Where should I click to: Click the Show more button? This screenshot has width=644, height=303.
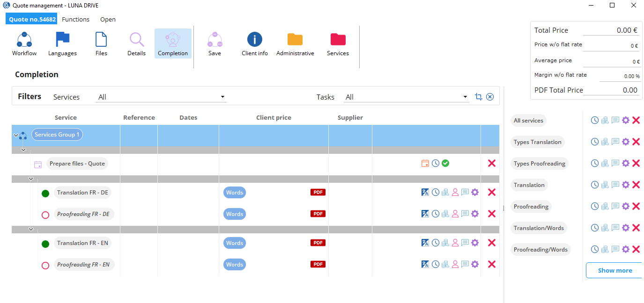614,270
